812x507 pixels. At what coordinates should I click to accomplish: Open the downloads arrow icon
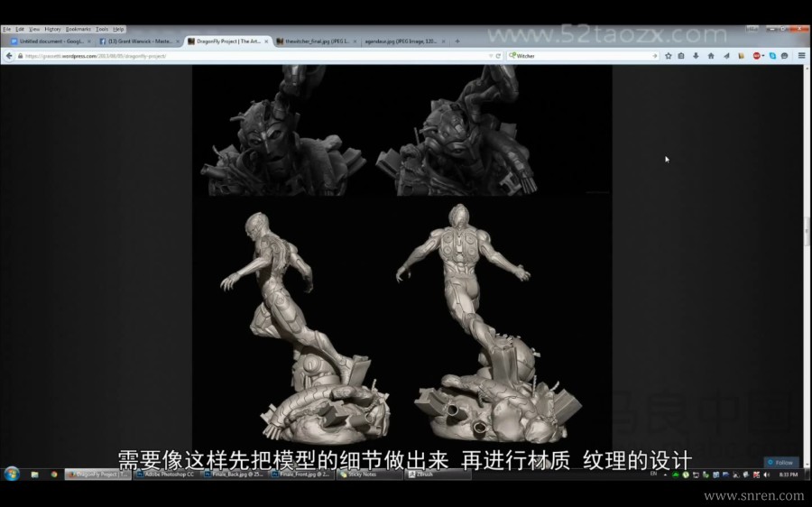[696, 56]
